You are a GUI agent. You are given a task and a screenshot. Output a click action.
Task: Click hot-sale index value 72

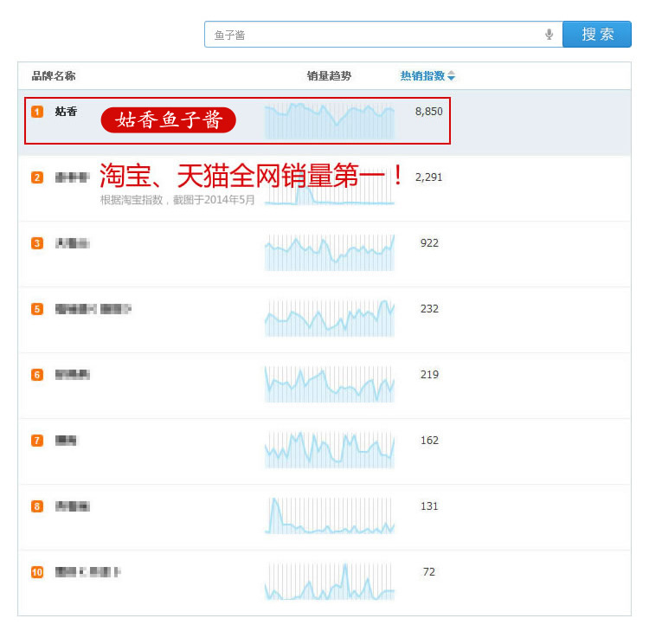click(429, 572)
